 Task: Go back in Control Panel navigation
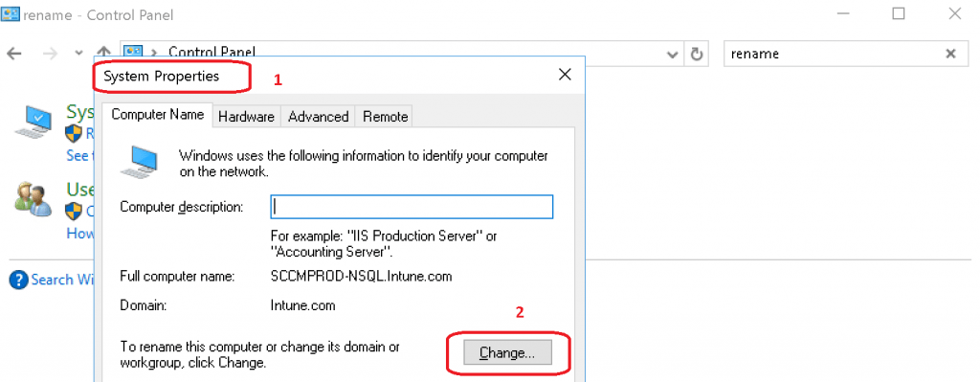(14, 54)
